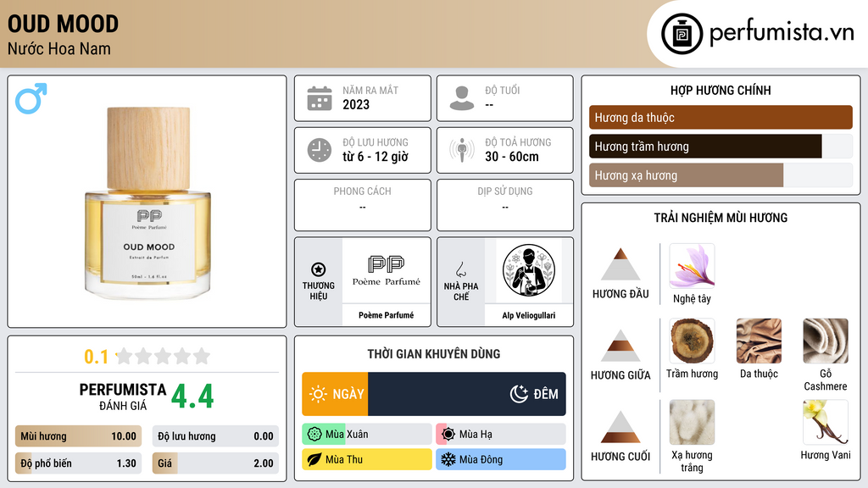Click the Mùa Đông season bar
The width and height of the screenshot is (868, 488).
[x=501, y=459]
